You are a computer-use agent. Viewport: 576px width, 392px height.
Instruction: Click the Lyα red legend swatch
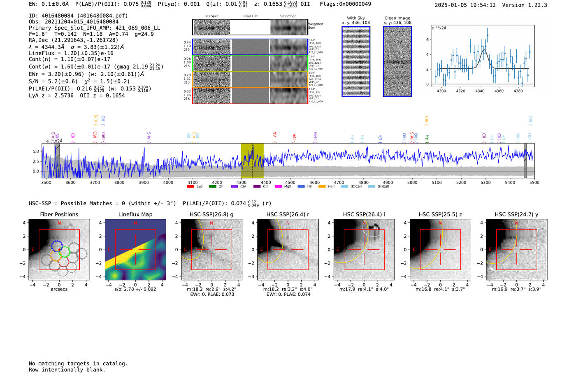pos(190,186)
